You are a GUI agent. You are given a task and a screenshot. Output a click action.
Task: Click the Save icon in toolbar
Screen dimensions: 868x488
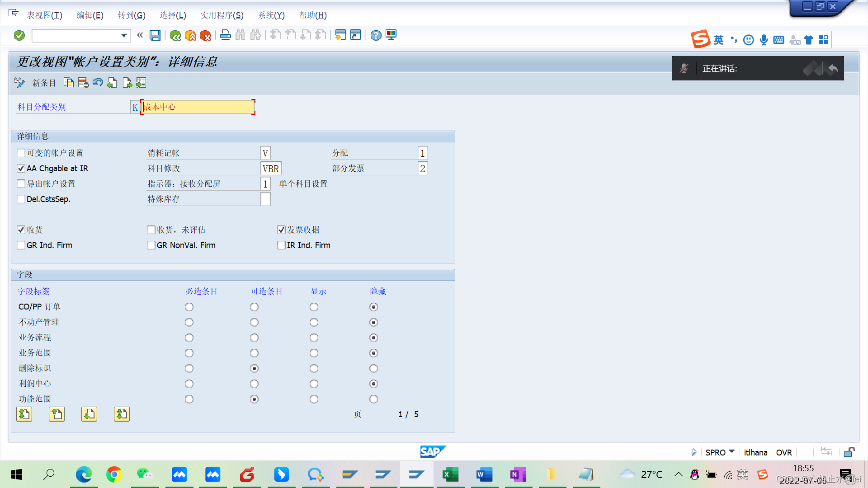pyautogui.click(x=155, y=35)
